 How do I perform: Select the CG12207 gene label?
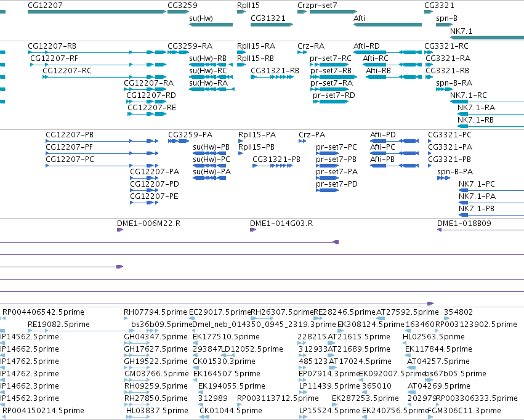tap(45, 6)
